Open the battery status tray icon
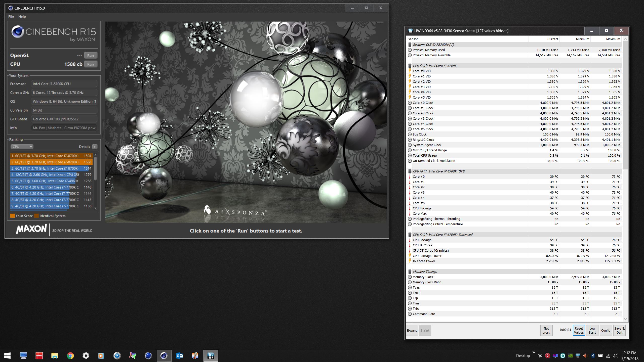Viewport: 644px width, 362px height. click(x=600, y=355)
